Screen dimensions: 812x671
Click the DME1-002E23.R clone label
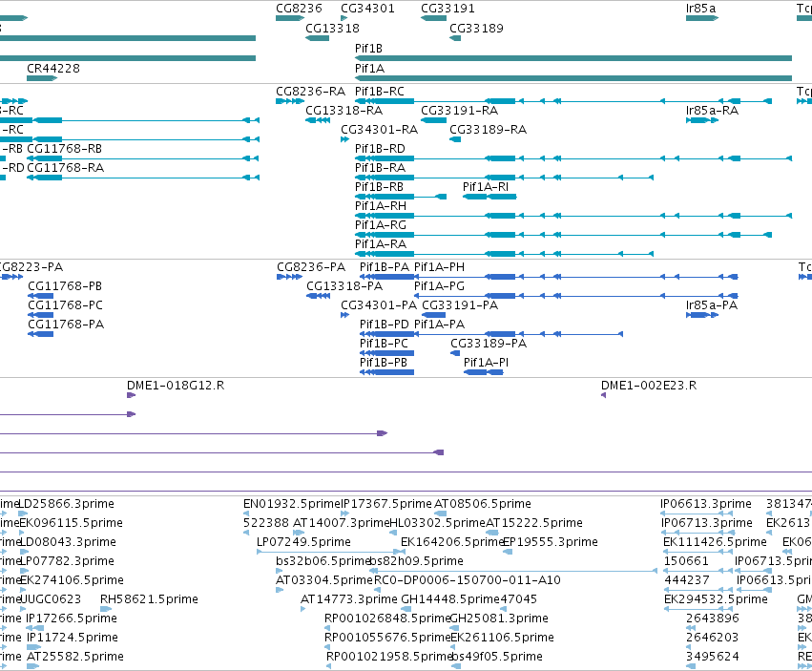click(648, 385)
